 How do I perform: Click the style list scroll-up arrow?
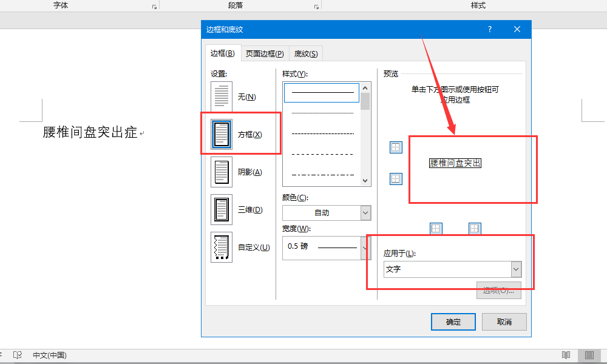(x=365, y=88)
